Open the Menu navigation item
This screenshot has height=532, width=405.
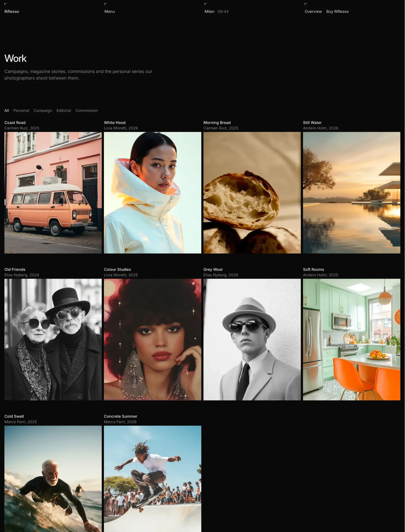pyautogui.click(x=109, y=11)
